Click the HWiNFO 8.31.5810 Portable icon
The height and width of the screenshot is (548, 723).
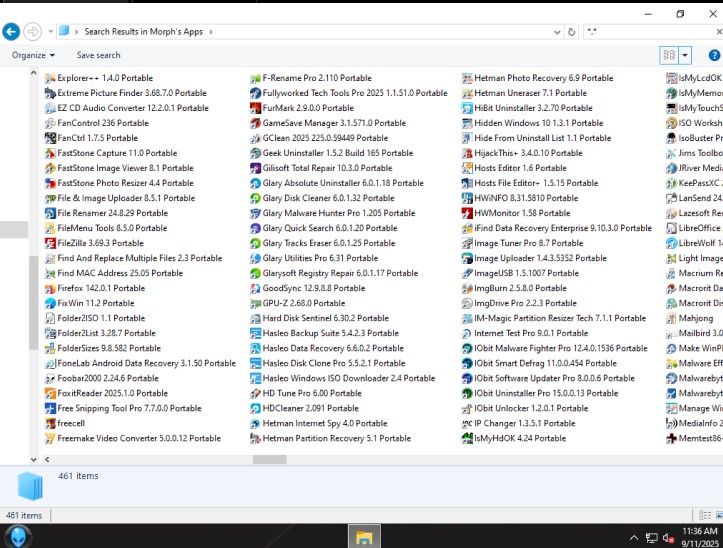point(467,198)
